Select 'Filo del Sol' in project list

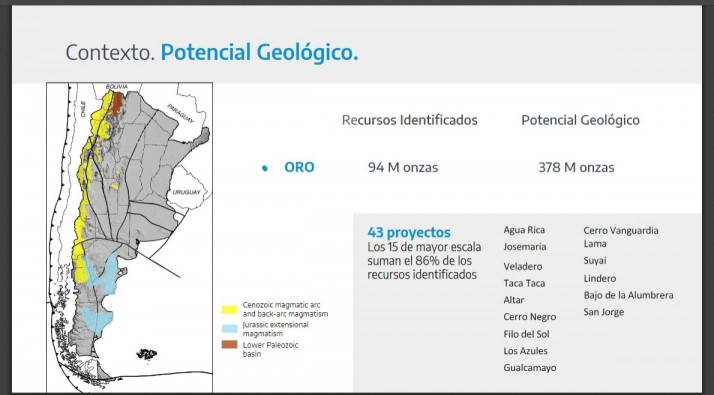[x=526, y=334]
